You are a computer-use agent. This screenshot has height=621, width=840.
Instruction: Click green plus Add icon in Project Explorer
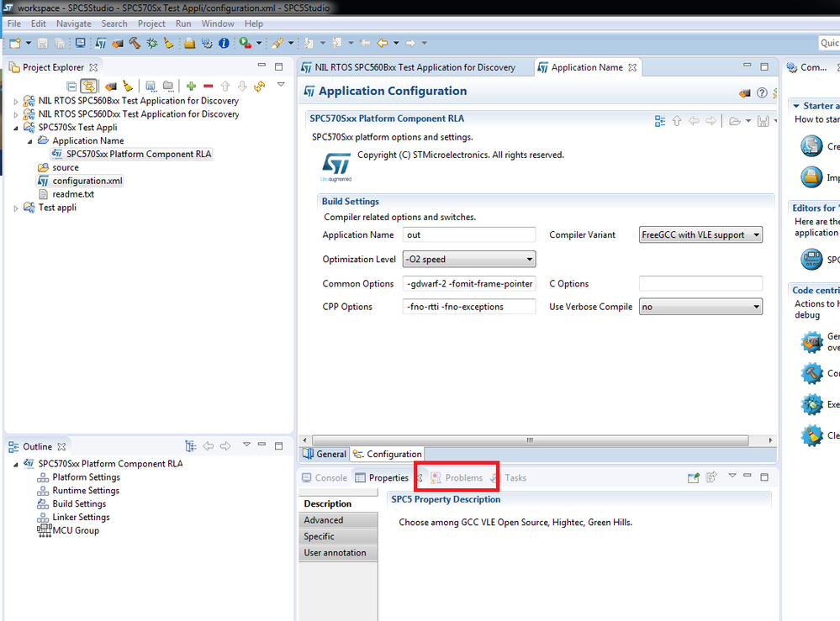[191, 86]
